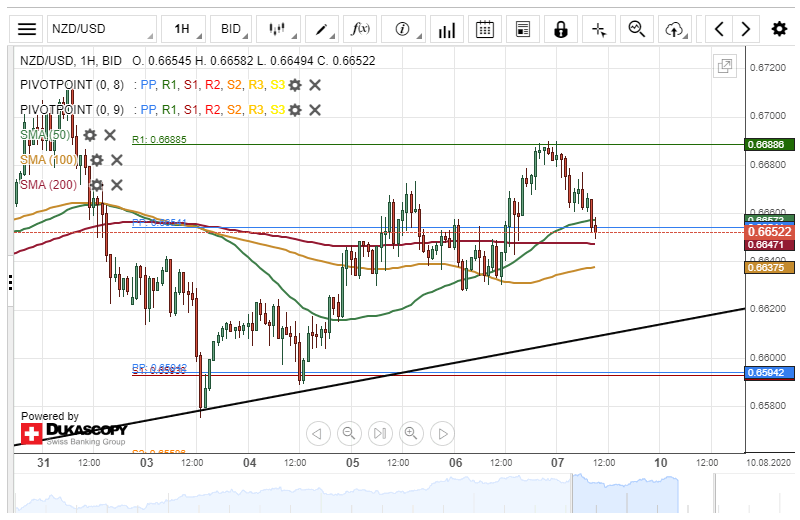Change the candlestick chart type
The height and width of the screenshot is (520, 800).
pos(278,29)
